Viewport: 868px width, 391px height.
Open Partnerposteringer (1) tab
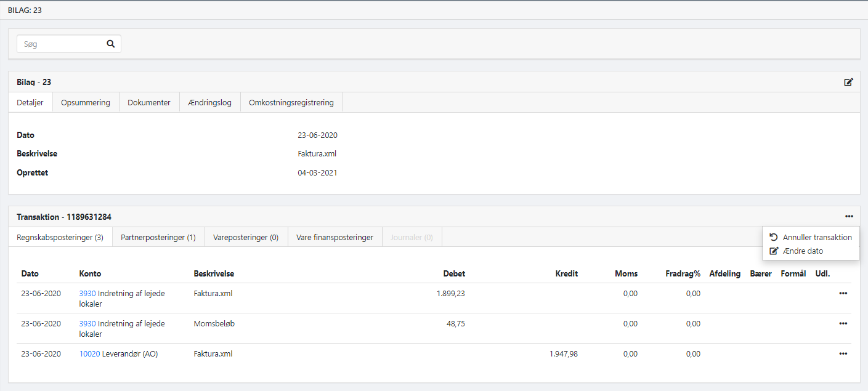(158, 237)
